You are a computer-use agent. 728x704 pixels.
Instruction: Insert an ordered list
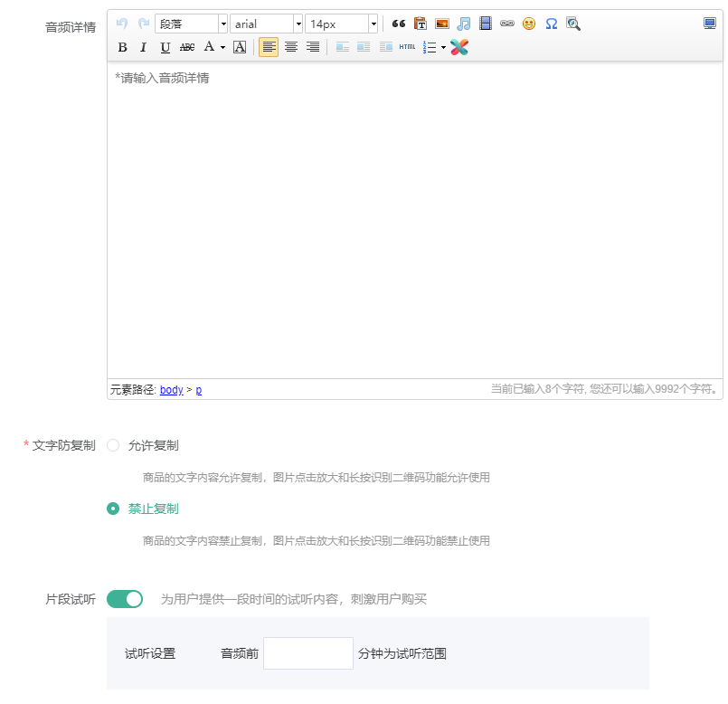tap(430, 47)
